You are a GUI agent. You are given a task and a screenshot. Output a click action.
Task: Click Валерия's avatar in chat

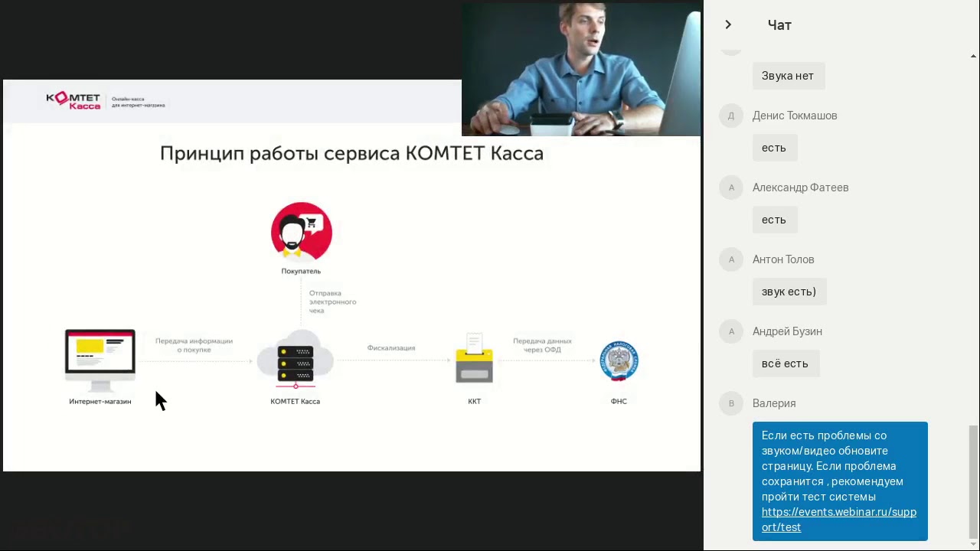pos(731,403)
